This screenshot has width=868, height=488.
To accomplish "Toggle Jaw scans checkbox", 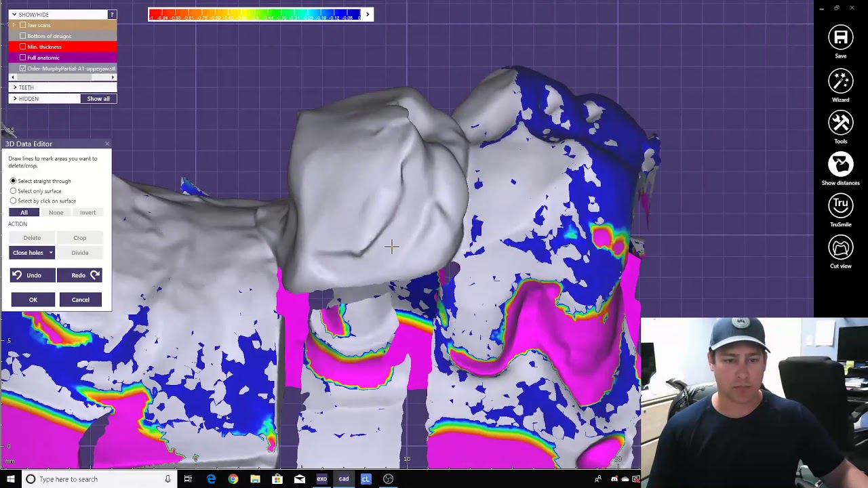I will [x=23, y=25].
